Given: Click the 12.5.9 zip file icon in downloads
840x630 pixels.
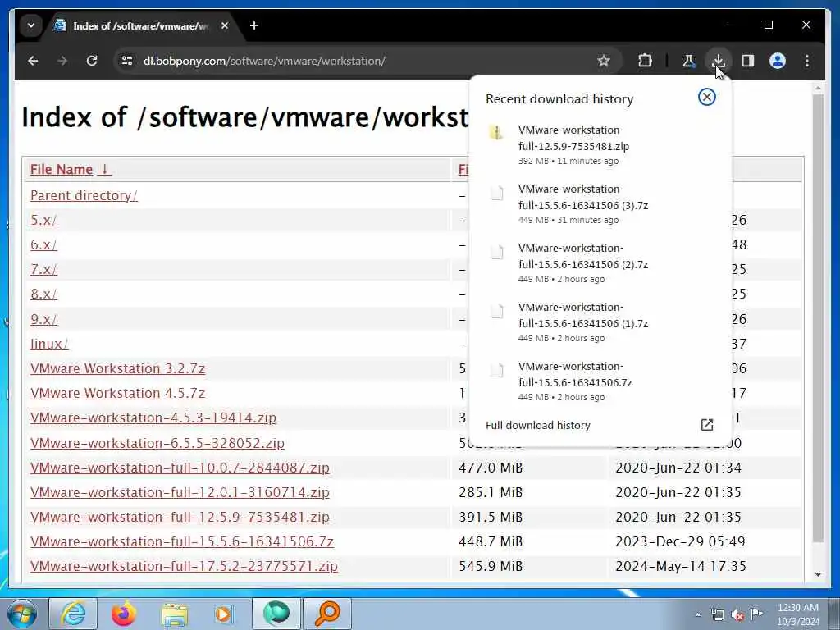Looking at the screenshot, I should point(496,132).
